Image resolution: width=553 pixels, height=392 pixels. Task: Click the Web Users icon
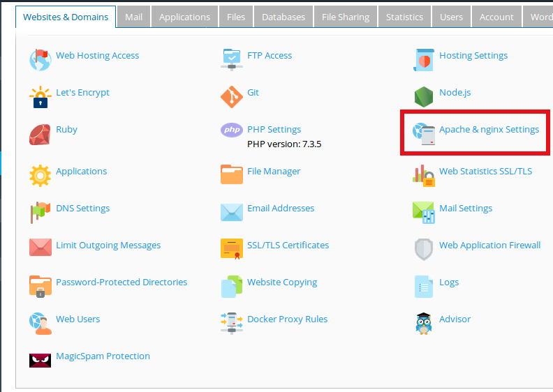click(40, 324)
